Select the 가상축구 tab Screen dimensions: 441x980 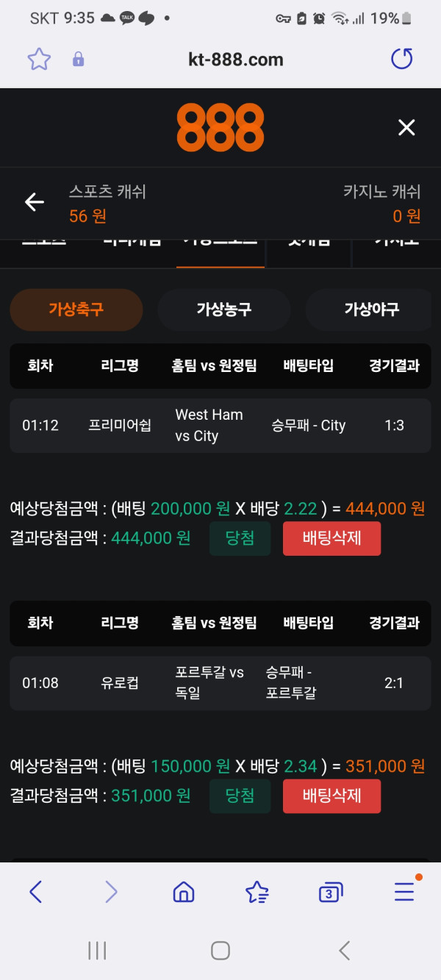click(76, 310)
